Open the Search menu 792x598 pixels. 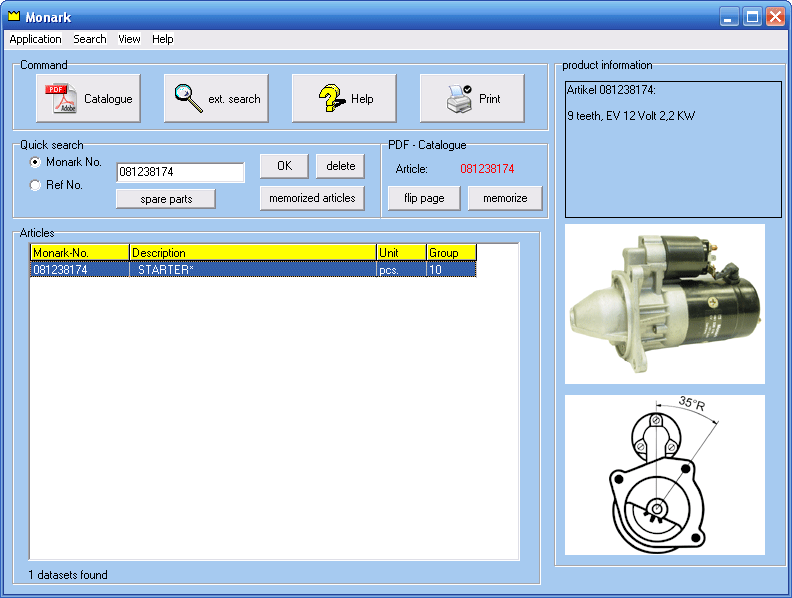point(89,39)
